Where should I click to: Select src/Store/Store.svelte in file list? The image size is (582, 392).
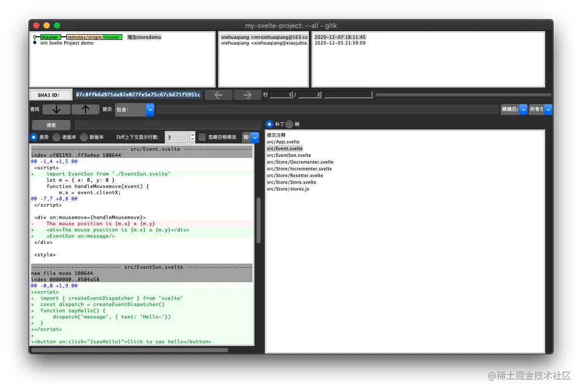[291, 182]
